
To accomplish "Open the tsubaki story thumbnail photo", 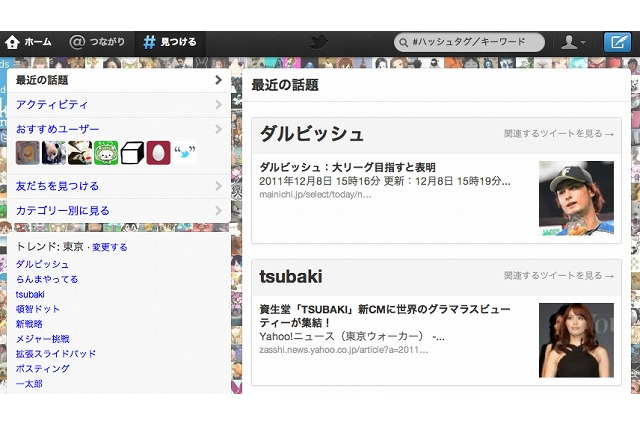I will coord(576,340).
